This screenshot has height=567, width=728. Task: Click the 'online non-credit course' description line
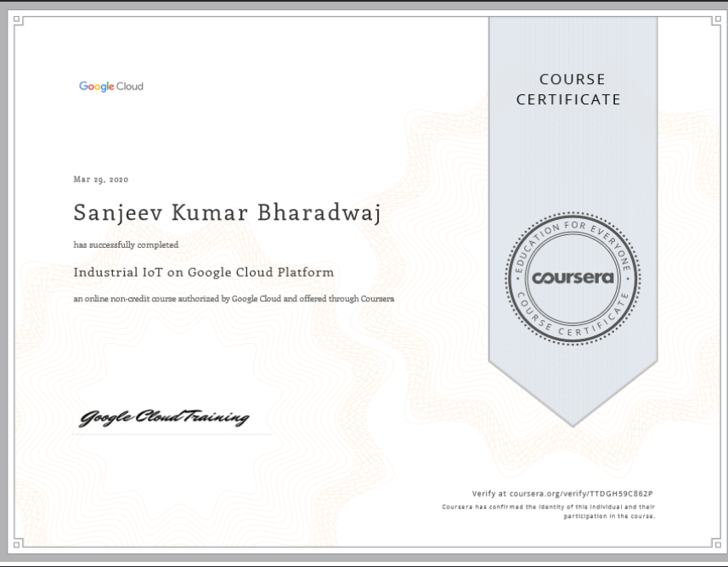(x=234, y=299)
